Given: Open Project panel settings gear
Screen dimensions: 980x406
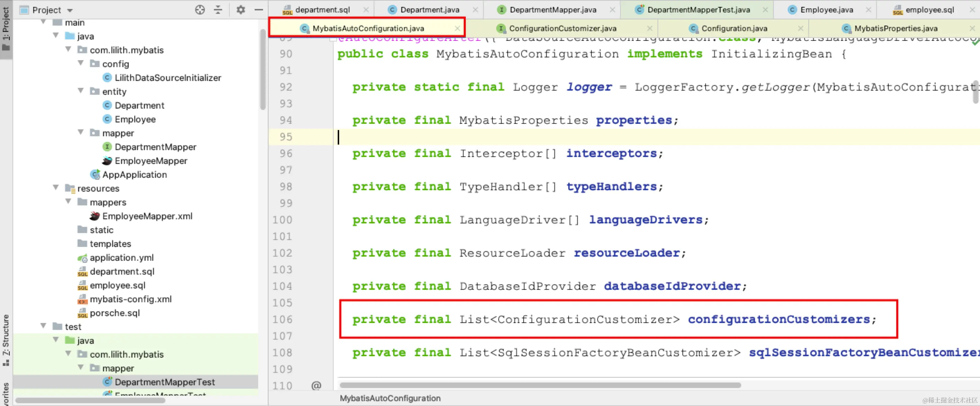Looking at the screenshot, I should (x=241, y=9).
